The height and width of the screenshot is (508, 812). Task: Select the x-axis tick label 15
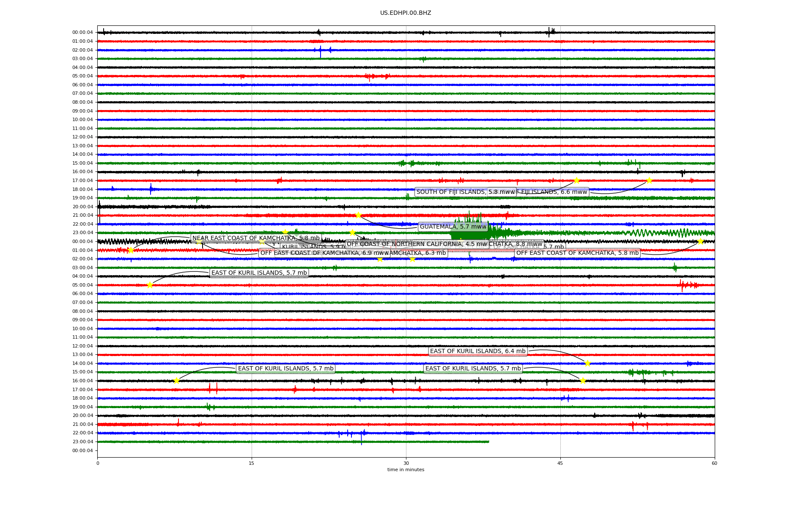point(252,463)
